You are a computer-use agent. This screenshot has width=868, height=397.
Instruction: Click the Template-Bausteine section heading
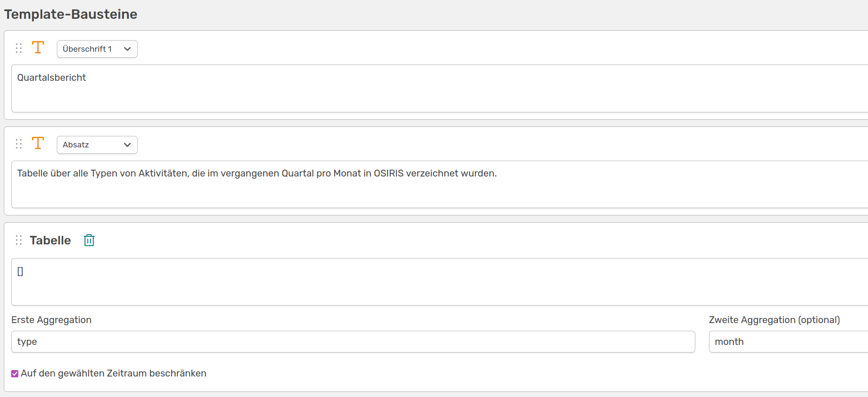(71, 14)
